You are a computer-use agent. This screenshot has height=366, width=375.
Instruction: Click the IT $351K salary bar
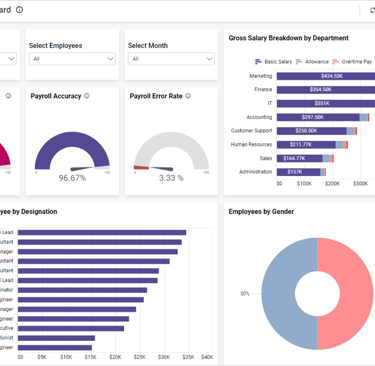(x=326, y=103)
